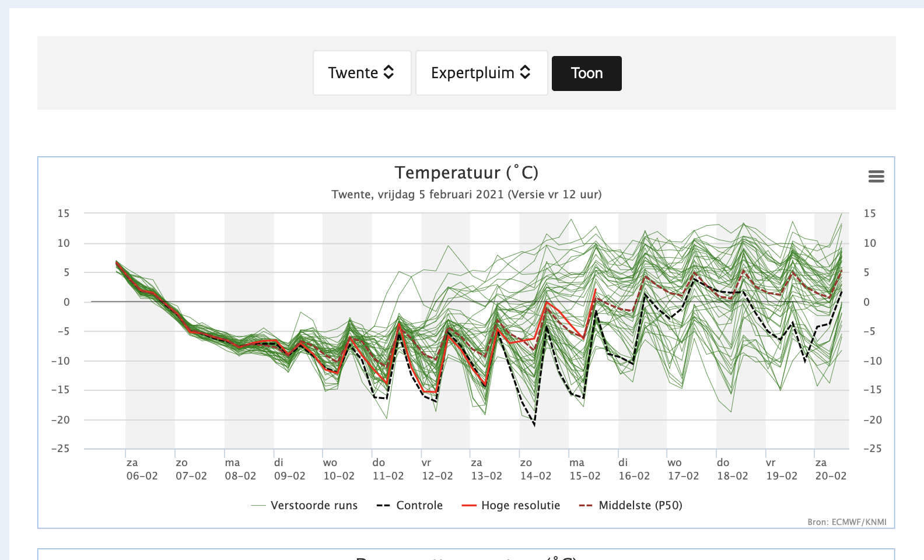Image resolution: width=924 pixels, height=560 pixels.
Task: Hide the Controle series via legend label
Action: (x=419, y=505)
